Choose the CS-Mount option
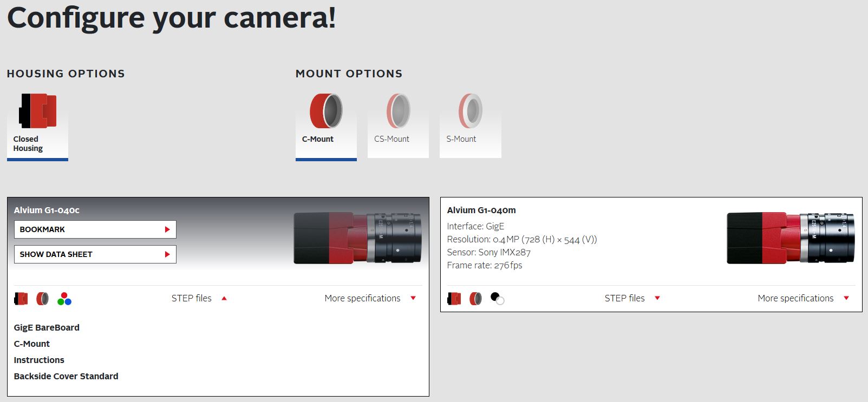The image size is (868, 402). tap(398, 124)
